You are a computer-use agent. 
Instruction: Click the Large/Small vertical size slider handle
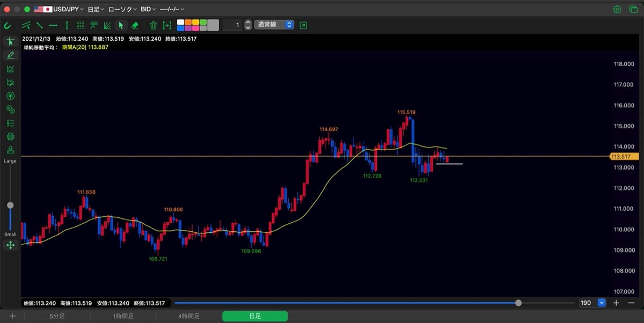[10, 205]
